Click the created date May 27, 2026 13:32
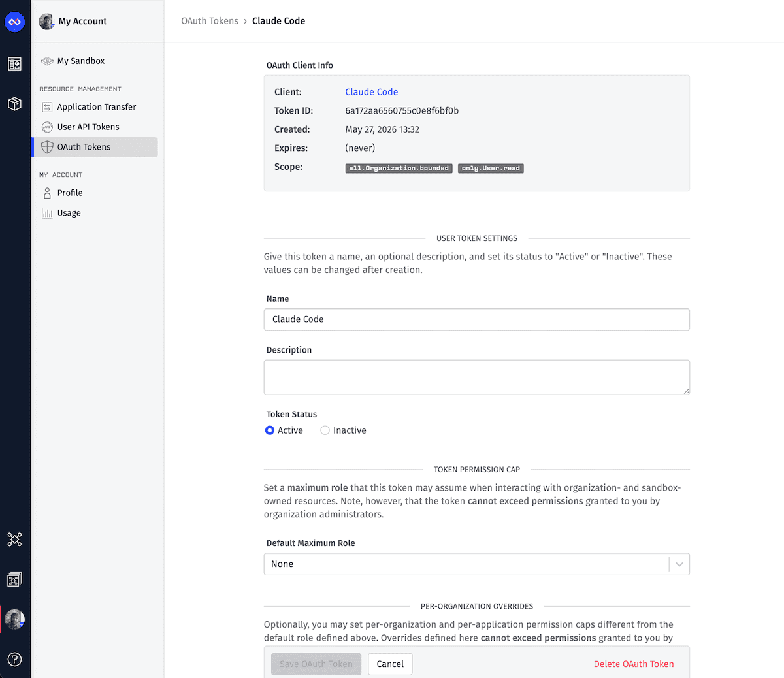The width and height of the screenshot is (784, 678). (382, 129)
